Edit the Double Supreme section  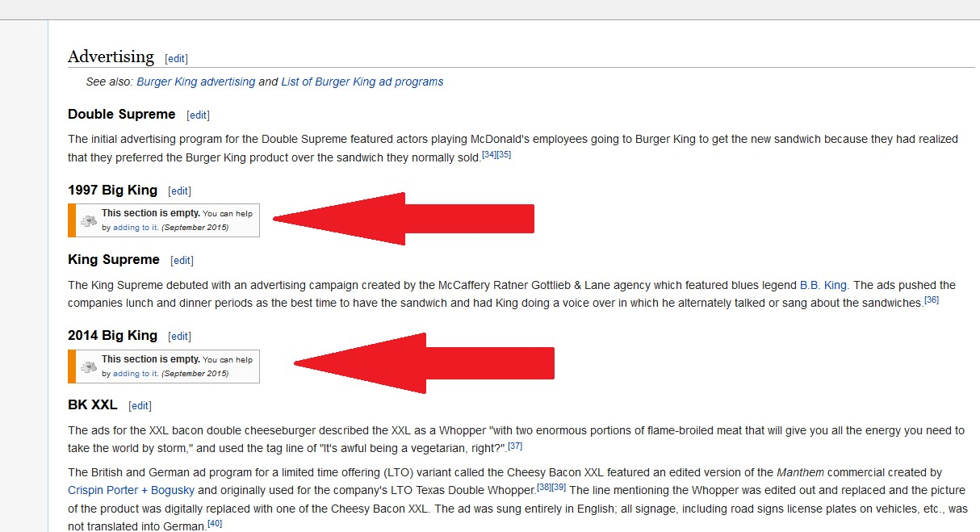198,115
